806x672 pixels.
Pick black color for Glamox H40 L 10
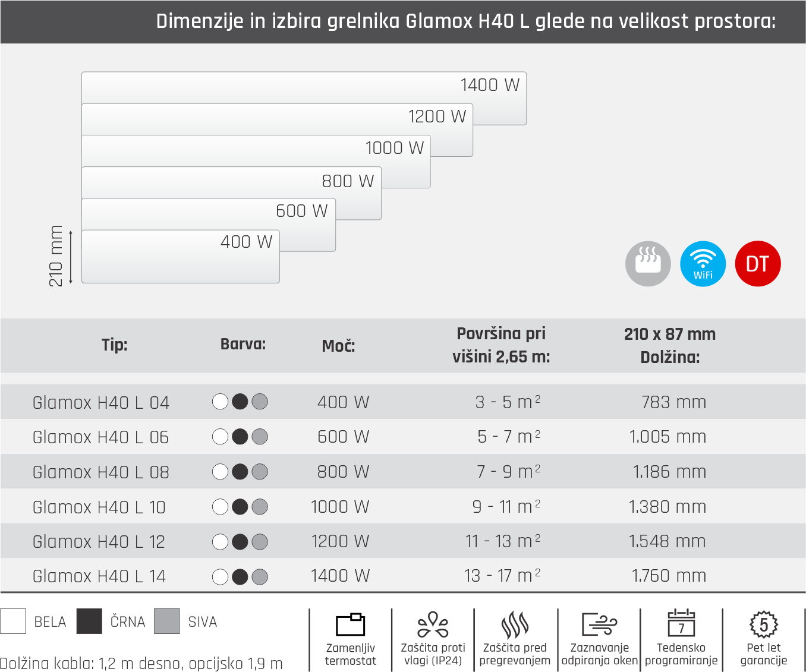click(240, 507)
